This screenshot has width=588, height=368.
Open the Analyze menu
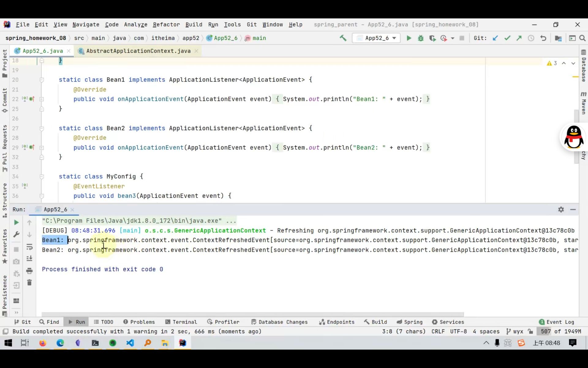[x=136, y=25]
